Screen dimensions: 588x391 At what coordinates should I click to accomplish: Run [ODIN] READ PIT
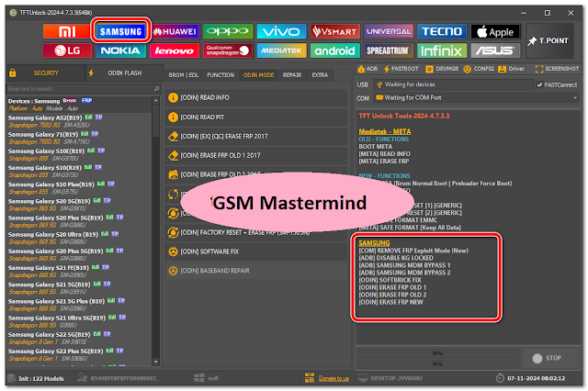(x=255, y=117)
